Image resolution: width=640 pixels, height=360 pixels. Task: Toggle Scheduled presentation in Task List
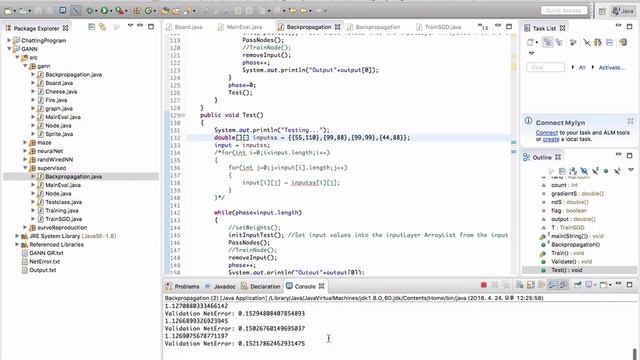(x=559, y=42)
